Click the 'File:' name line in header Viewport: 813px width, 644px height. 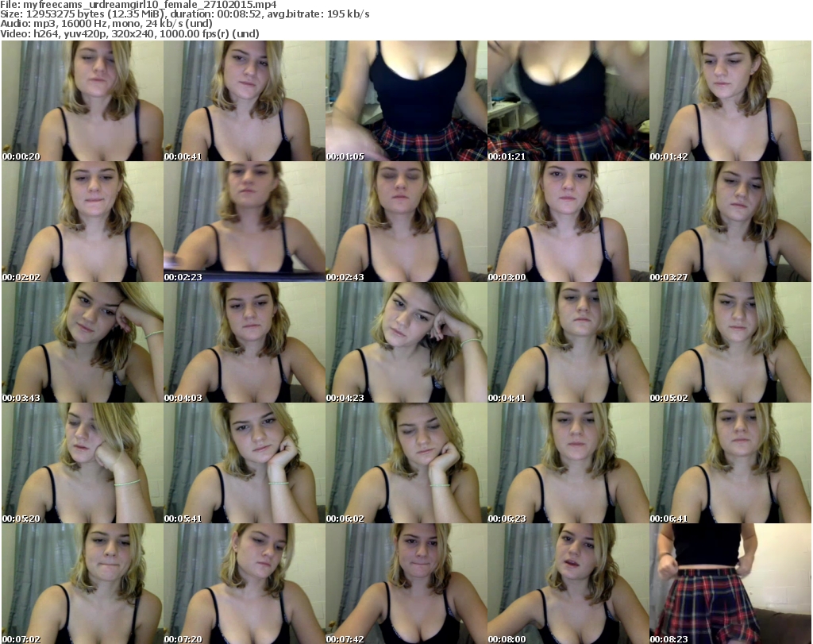point(138,5)
